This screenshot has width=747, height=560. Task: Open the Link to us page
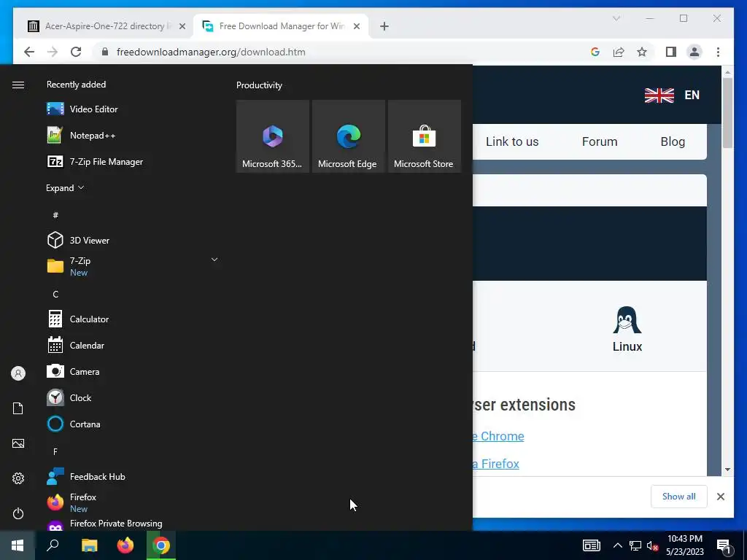click(512, 141)
